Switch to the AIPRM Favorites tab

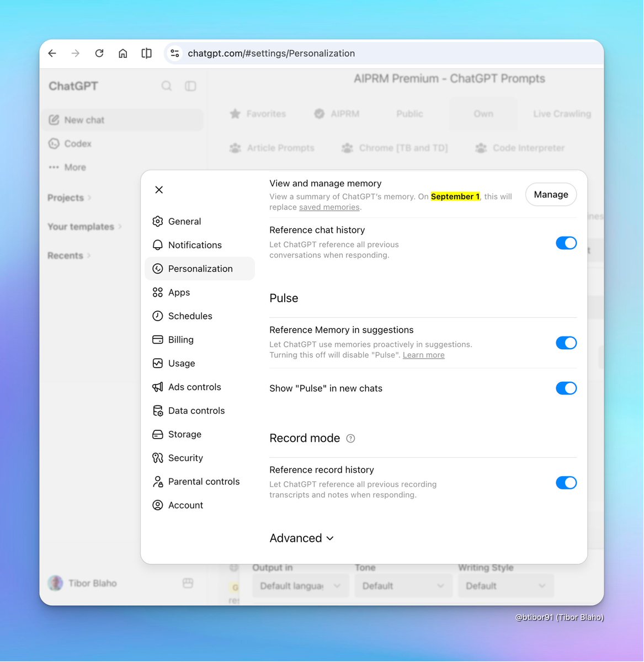point(258,114)
